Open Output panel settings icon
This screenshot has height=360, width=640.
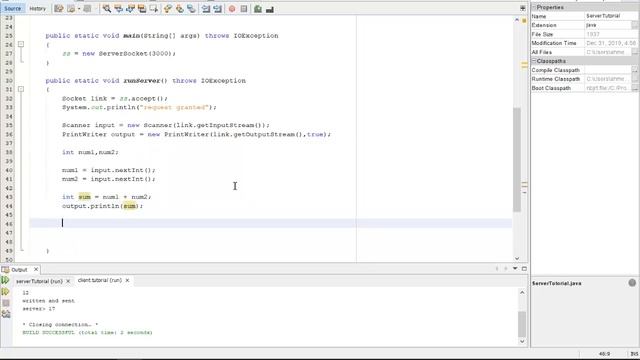coord(6,314)
